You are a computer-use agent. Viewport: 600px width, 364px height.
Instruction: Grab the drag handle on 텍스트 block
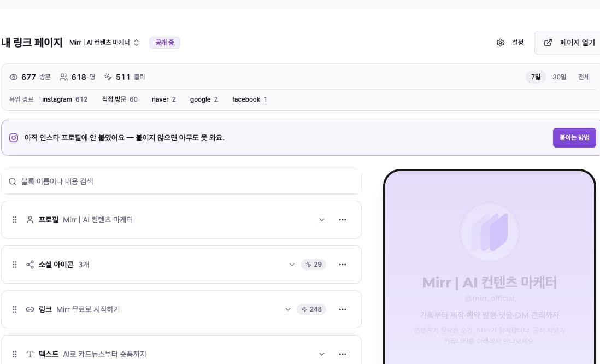pos(15,354)
